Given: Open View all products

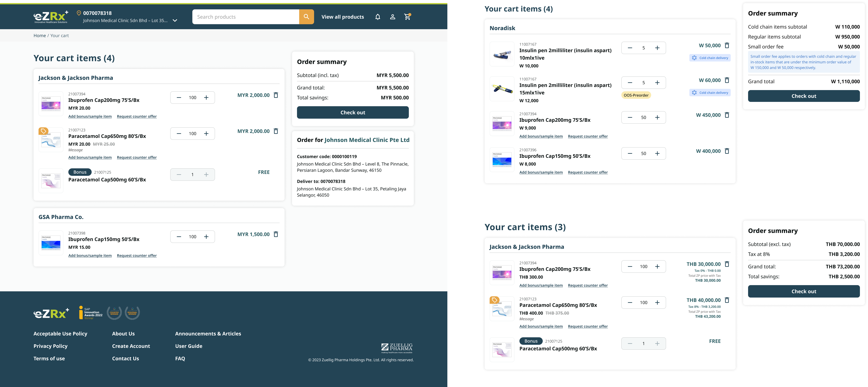Looking at the screenshot, I should [x=343, y=17].
